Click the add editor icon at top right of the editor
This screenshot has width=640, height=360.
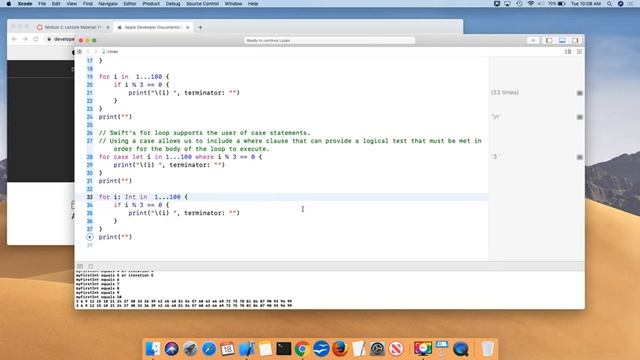coord(579,52)
